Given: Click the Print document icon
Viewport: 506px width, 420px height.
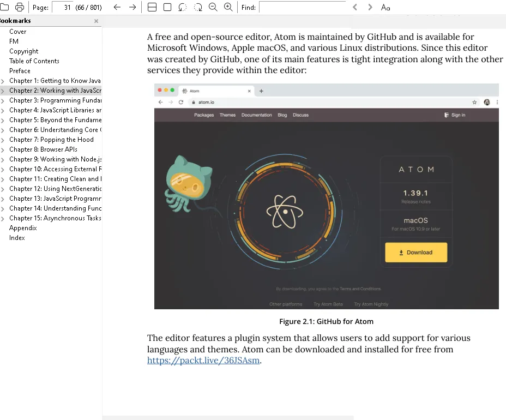Looking at the screenshot, I should (20, 7).
